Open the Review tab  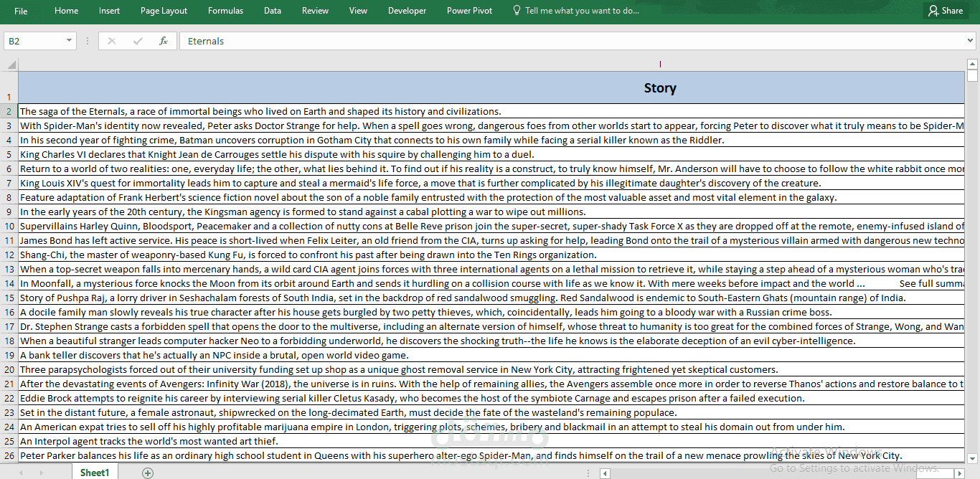coord(315,11)
